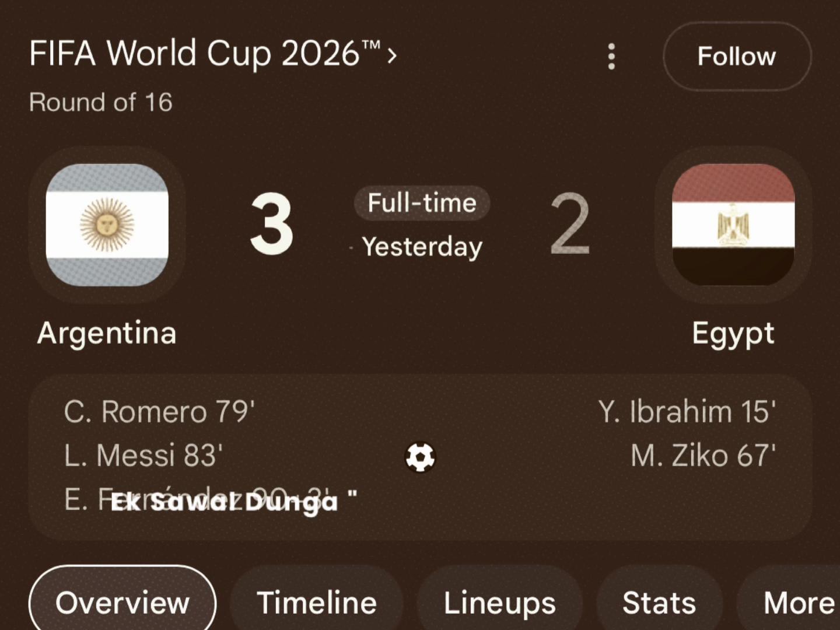Select M. Ziko 67' goal entry
This screenshot has height=630, width=840.
[x=703, y=456]
